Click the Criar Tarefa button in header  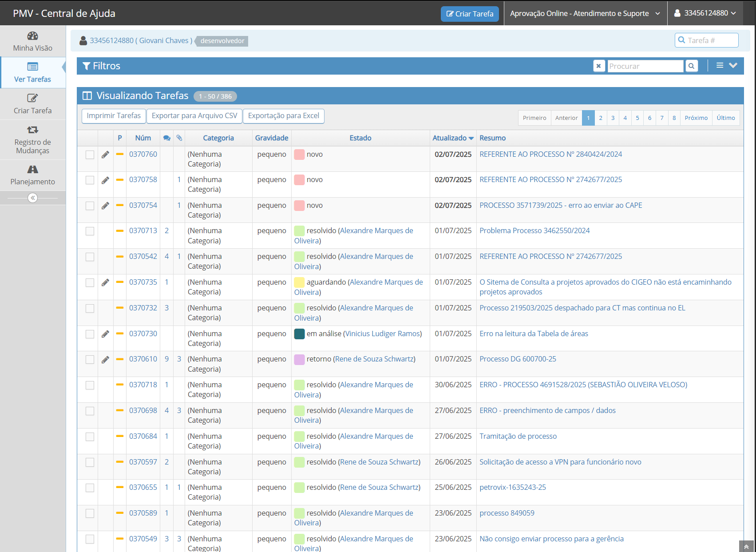(x=470, y=14)
